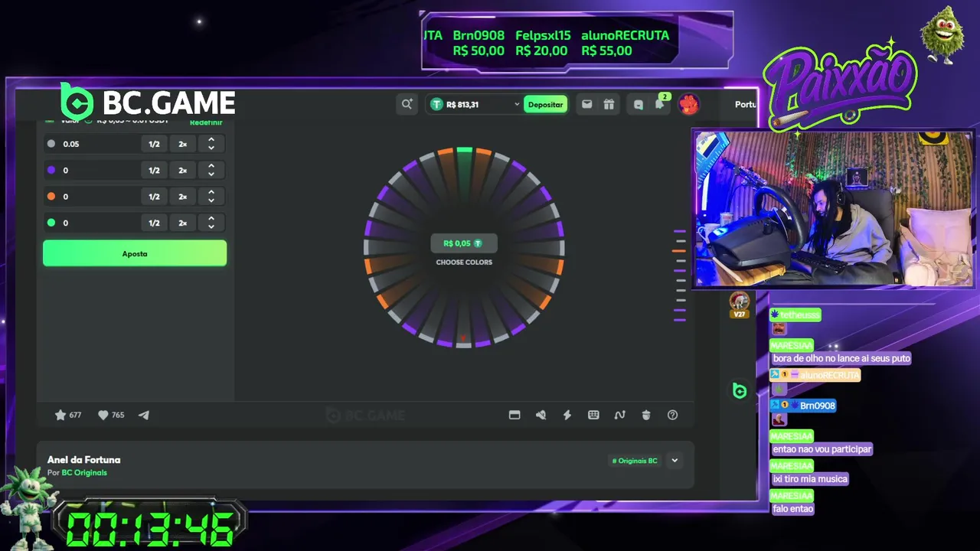
Task: Click the gray bet amount field 0.05
Action: (100, 144)
